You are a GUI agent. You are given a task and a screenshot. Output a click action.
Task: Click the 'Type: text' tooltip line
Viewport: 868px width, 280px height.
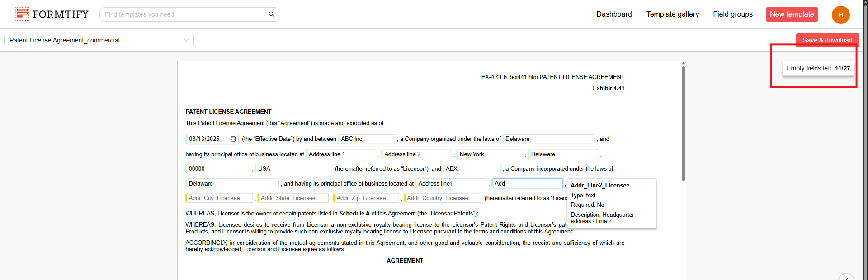pyautogui.click(x=583, y=196)
